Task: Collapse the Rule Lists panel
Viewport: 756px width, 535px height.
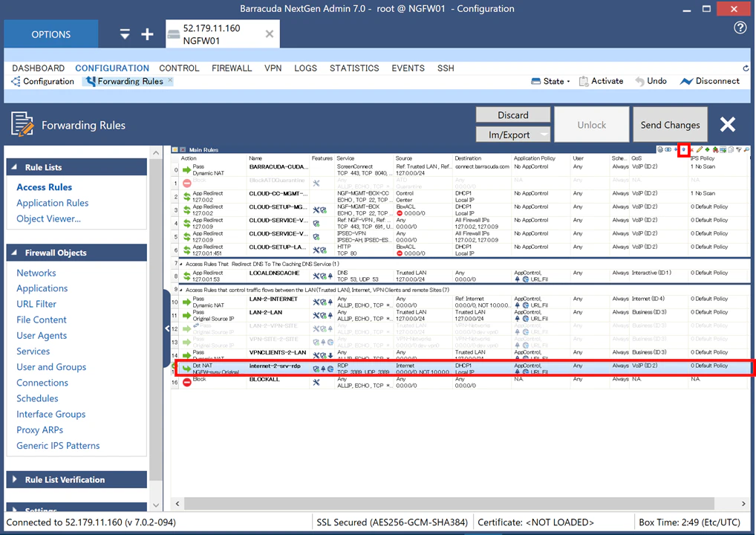Action: point(14,167)
